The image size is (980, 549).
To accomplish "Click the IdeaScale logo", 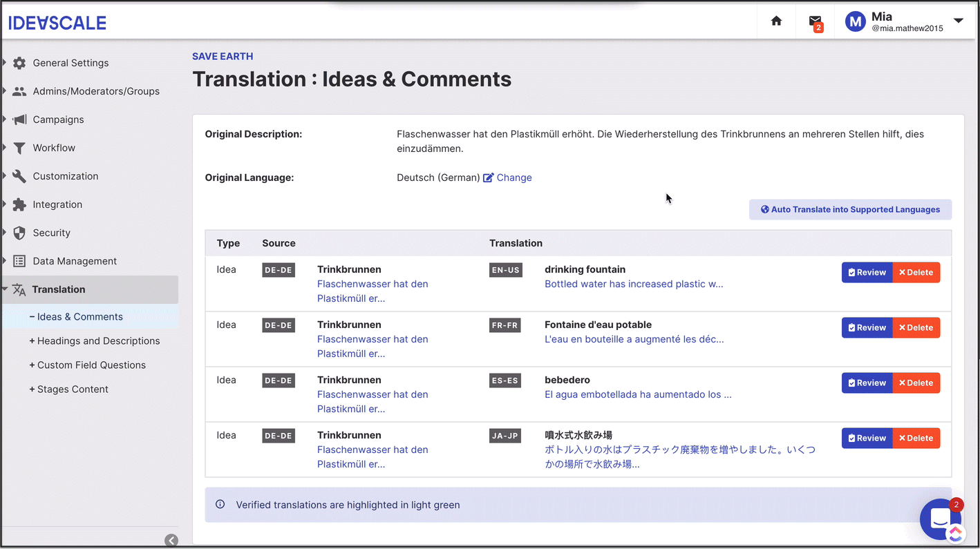I will pyautogui.click(x=57, y=23).
